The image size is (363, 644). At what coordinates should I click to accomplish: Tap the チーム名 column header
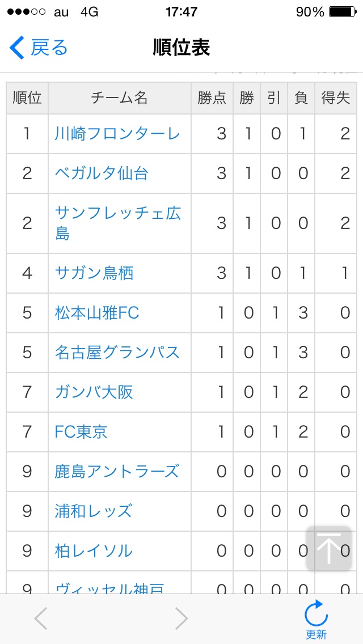tap(120, 98)
